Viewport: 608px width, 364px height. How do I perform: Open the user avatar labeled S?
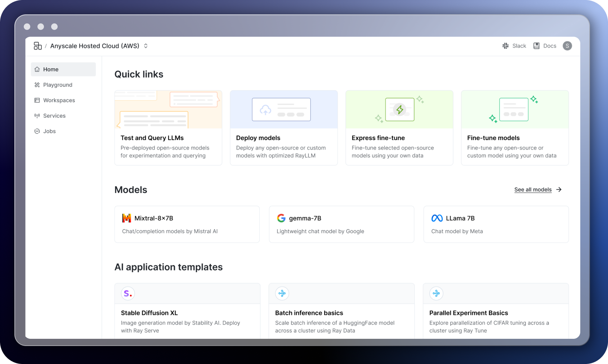(567, 46)
